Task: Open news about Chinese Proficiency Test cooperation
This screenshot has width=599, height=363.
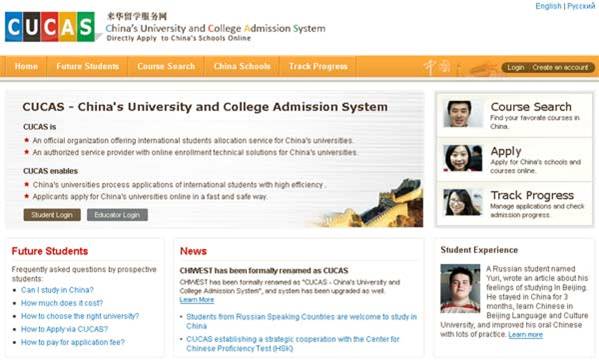Action: [x=293, y=344]
